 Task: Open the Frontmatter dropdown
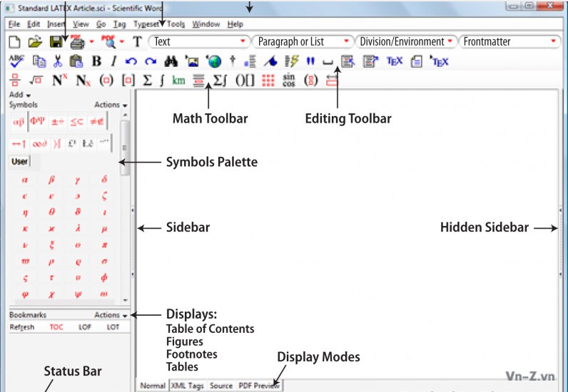(x=509, y=41)
